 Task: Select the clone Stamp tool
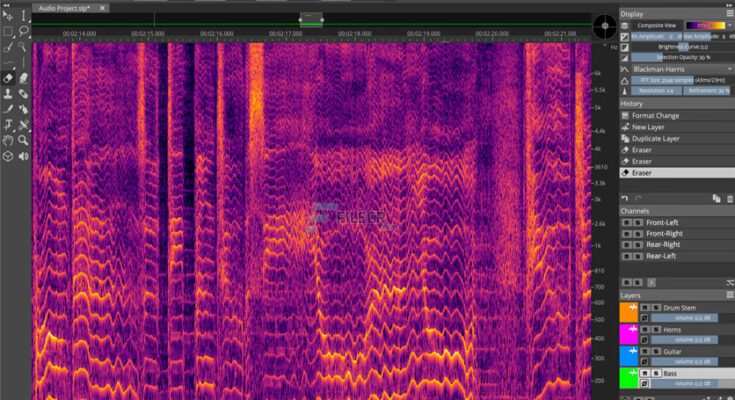coord(8,93)
